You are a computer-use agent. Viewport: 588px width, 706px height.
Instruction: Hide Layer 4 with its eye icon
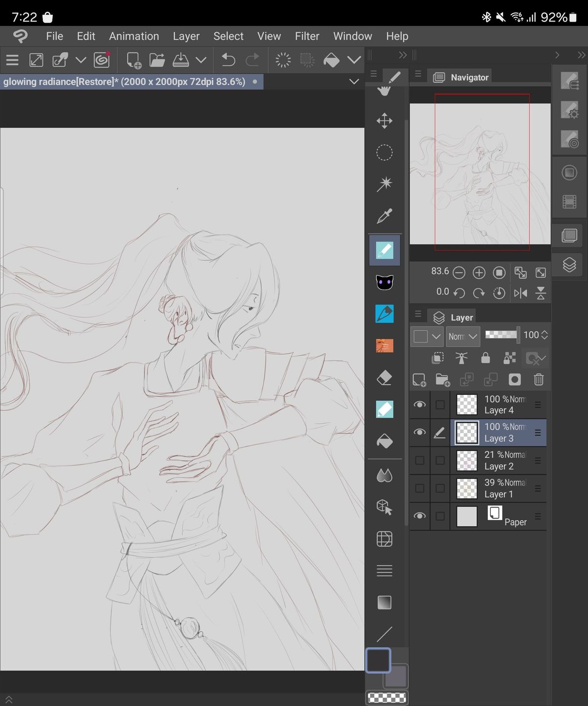[x=419, y=405]
